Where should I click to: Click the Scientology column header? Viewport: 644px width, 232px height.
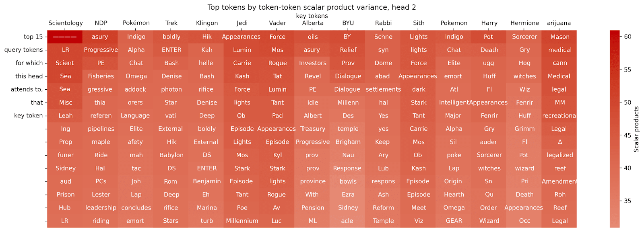click(x=66, y=23)
